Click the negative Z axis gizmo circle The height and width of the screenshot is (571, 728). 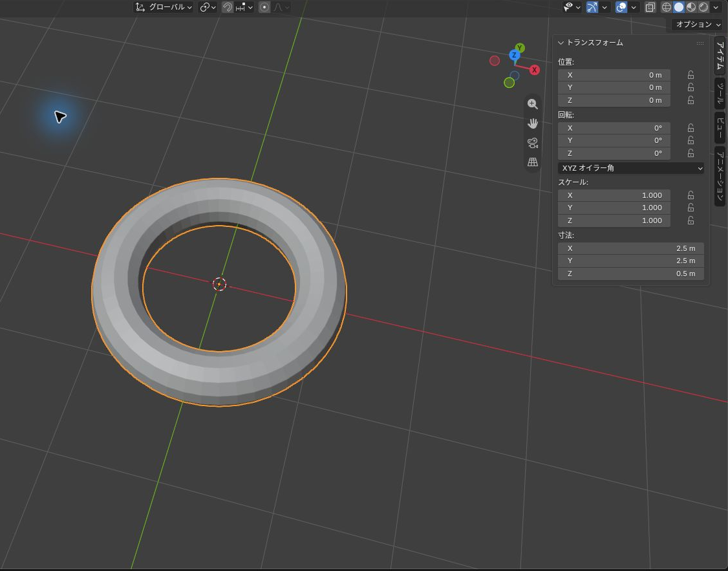[x=515, y=75]
